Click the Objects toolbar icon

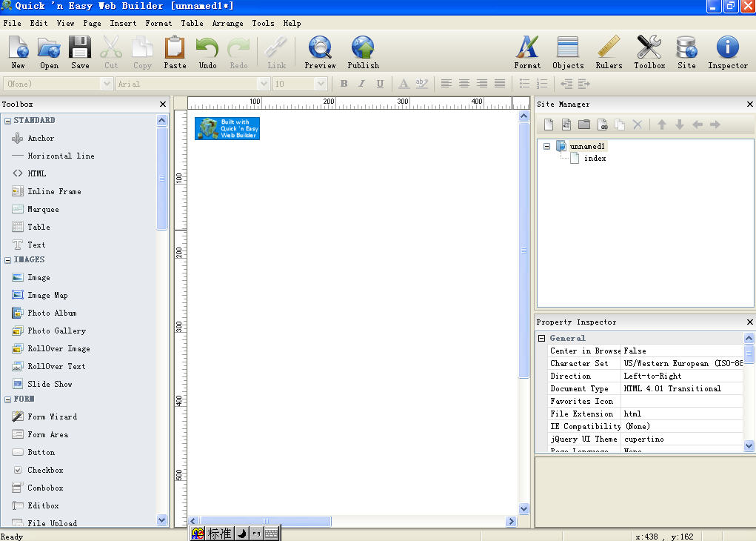click(568, 52)
